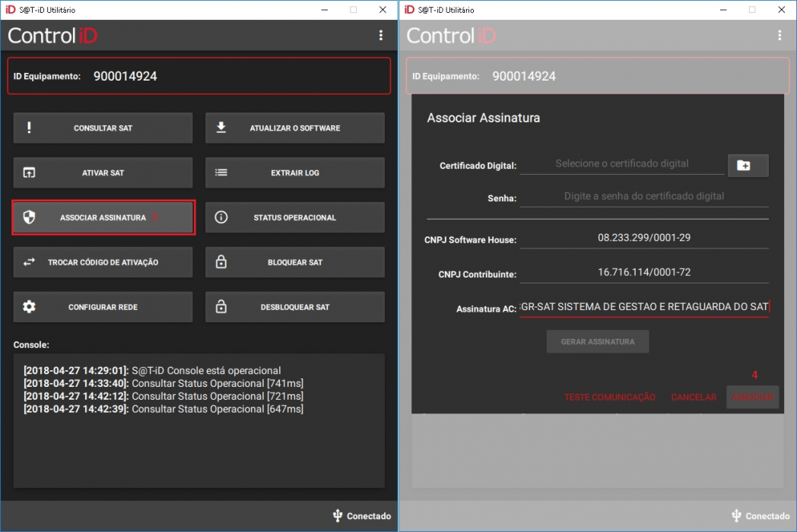
Task: Click the Associar Assinatura dialog title
Action: [x=484, y=118]
